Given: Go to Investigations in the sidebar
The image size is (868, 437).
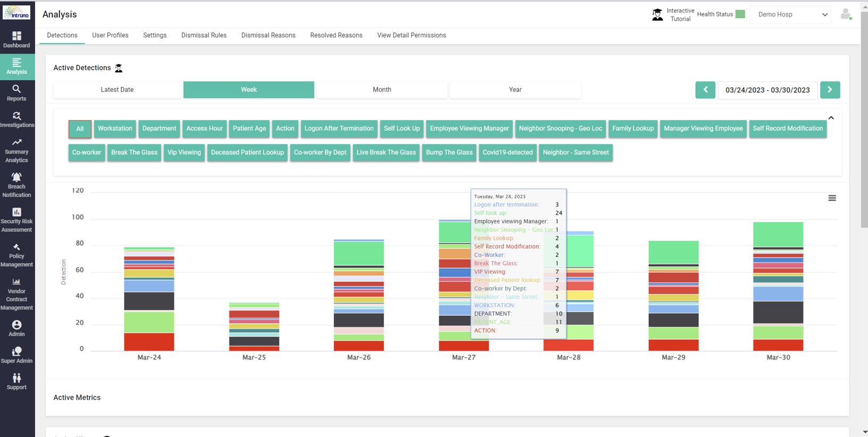Looking at the screenshot, I should point(16,120).
